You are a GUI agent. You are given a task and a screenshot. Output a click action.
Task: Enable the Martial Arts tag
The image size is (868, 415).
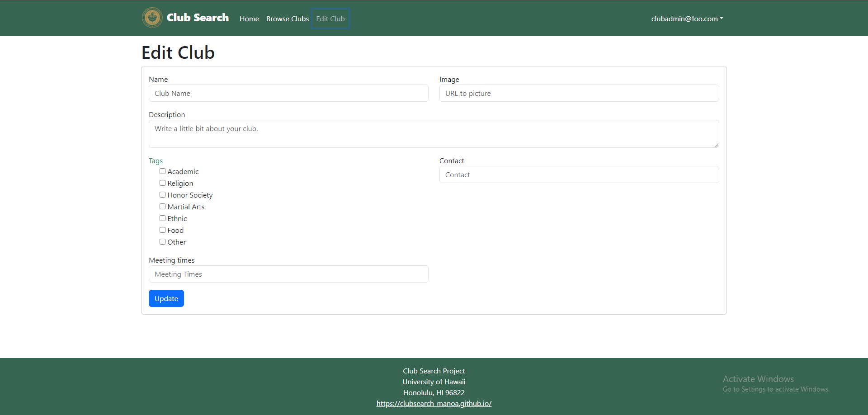[162, 207]
